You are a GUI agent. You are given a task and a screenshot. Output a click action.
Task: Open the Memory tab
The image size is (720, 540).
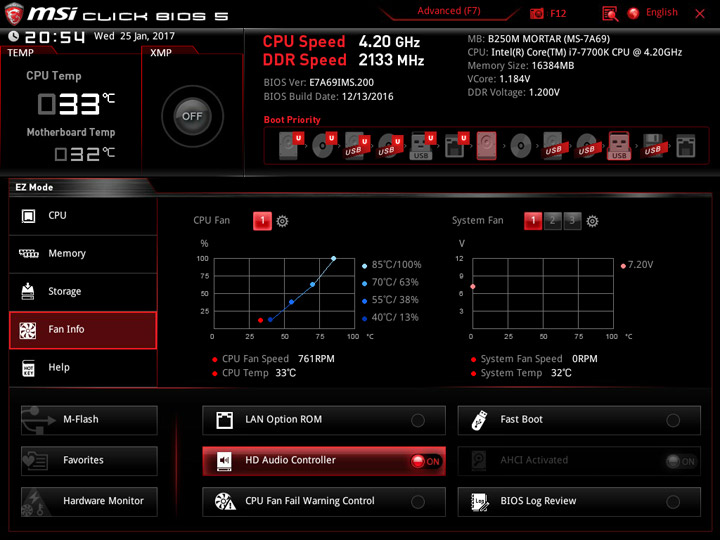tap(83, 254)
